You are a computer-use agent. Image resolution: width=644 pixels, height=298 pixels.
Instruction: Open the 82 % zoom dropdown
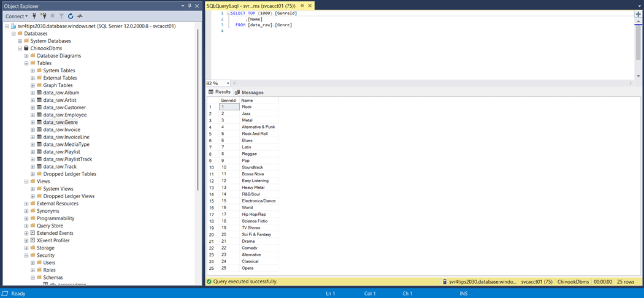point(228,83)
